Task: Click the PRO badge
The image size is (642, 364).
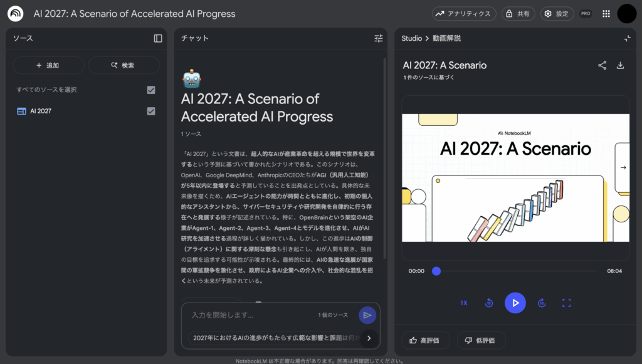Action: (x=586, y=14)
